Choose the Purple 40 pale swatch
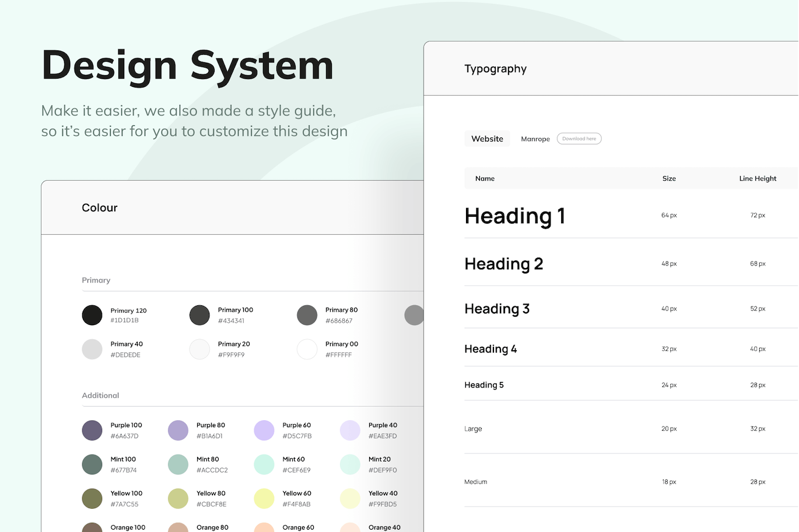Screen dimensions: 799x532 tap(350, 430)
